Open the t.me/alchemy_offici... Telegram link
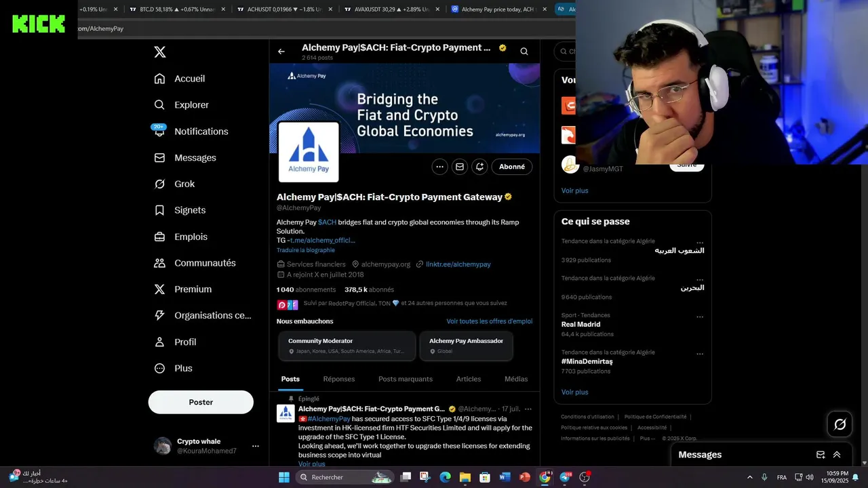The height and width of the screenshot is (488, 868). click(322, 240)
